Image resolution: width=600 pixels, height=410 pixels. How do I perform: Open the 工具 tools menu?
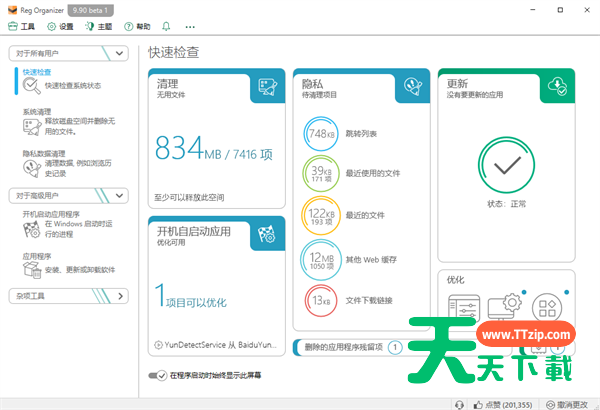pyautogui.click(x=21, y=26)
